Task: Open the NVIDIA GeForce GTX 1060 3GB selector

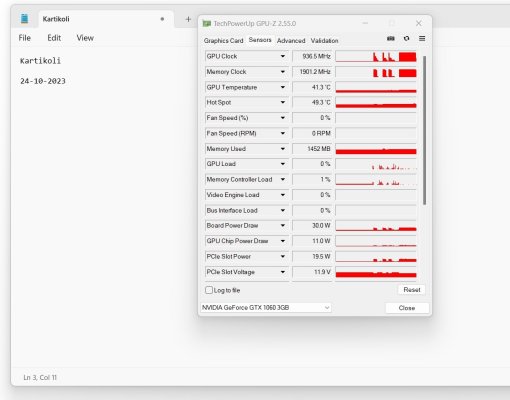Action: coord(266,308)
